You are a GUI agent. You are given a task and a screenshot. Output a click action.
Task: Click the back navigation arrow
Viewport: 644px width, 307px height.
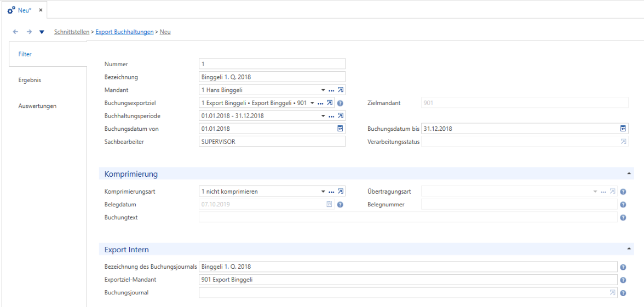click(x=15, y=32)
